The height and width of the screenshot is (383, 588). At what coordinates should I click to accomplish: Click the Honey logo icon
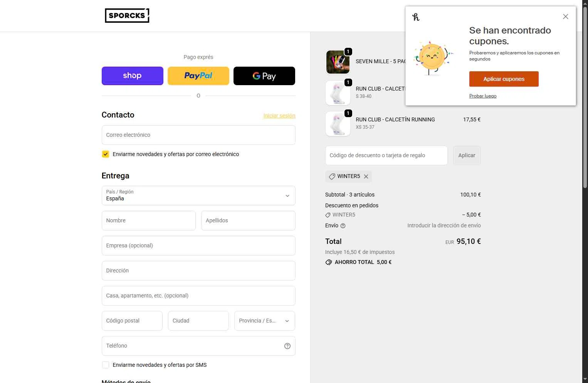[x=416, y=17]
